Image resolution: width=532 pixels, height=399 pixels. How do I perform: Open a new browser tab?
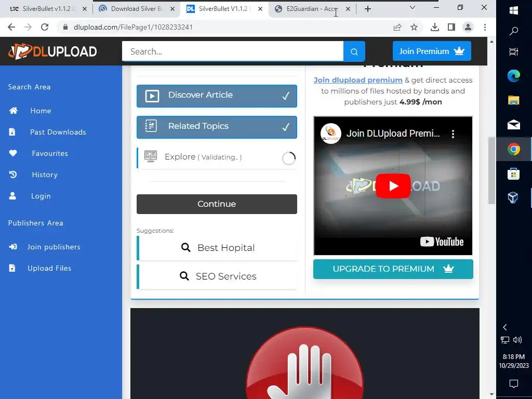click(x=368, y=9)
